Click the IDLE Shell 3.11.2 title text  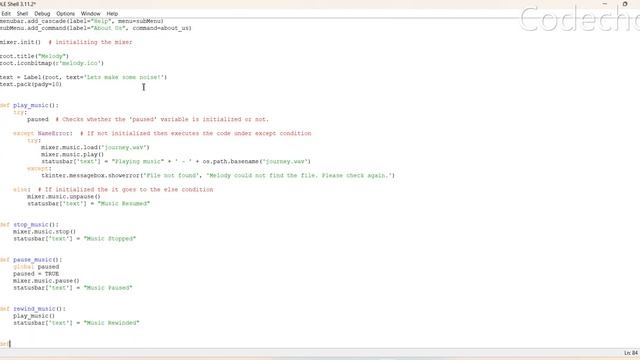pyautogui.click(x=18, y=4)
